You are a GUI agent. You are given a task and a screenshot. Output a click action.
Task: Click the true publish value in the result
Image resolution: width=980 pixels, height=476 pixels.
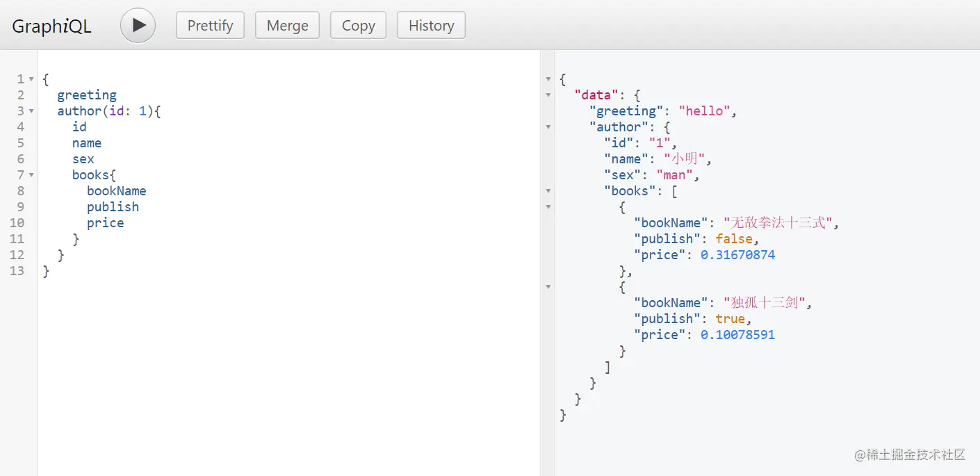pyautogui.click(x=730, y=319)
